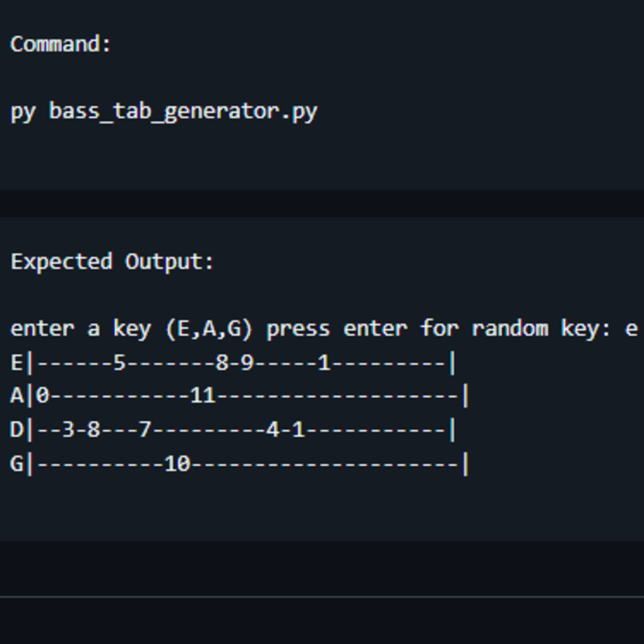Select the G string label in the tab
Image resolution: width=644 pixels, height=644 pixels.
(17, 464)
